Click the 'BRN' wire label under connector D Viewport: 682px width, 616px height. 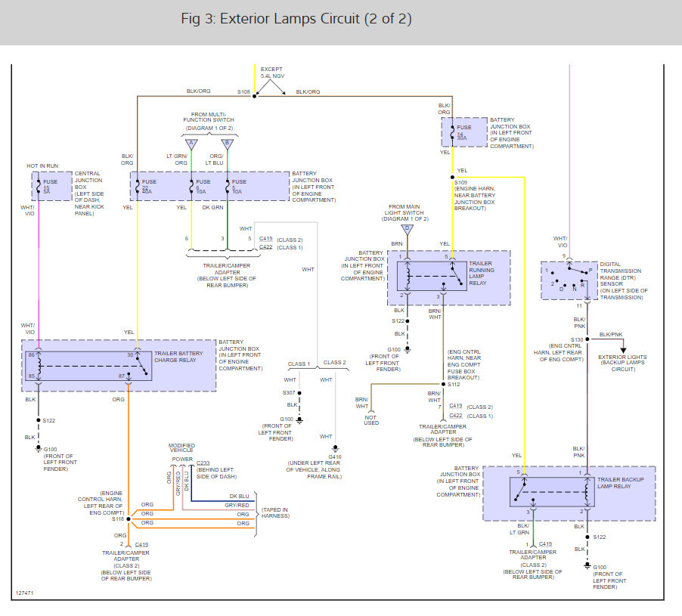(397, 244)
